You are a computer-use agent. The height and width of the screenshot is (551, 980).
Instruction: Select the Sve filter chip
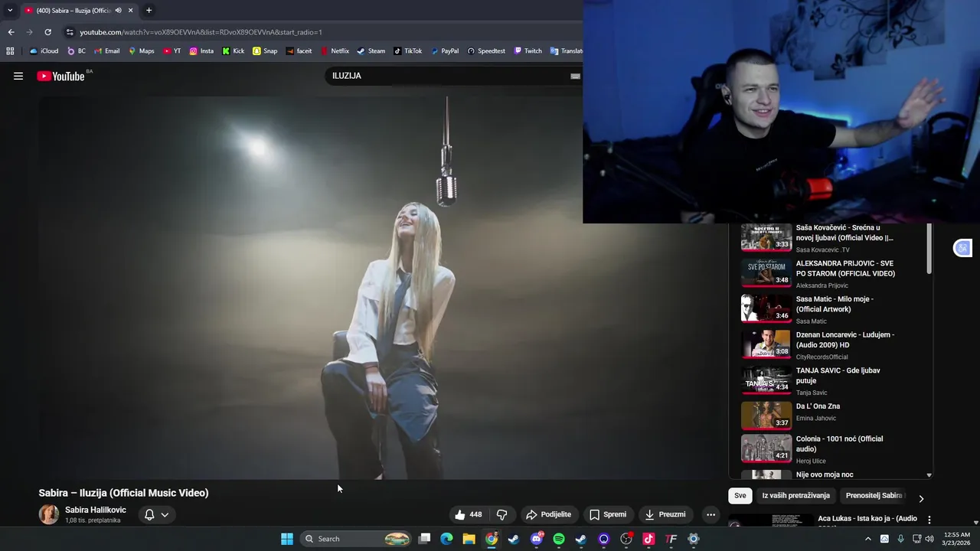click(x=740, y=495)
